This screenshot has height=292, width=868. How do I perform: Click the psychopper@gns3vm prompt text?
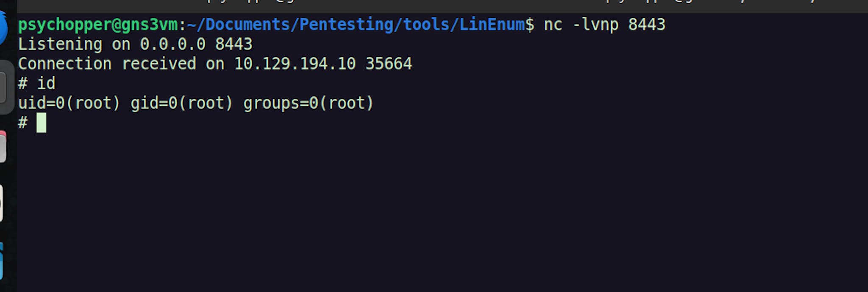[98, 25]
